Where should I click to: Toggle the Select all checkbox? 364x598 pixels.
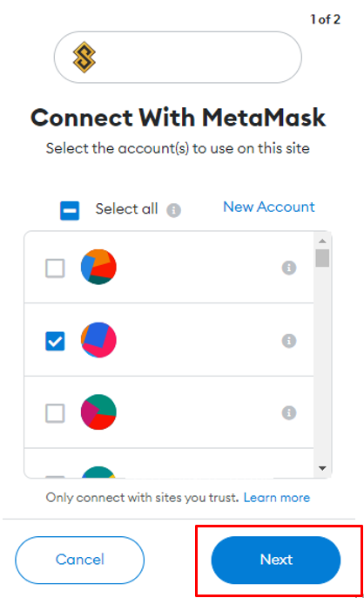(x=70, y=211)
